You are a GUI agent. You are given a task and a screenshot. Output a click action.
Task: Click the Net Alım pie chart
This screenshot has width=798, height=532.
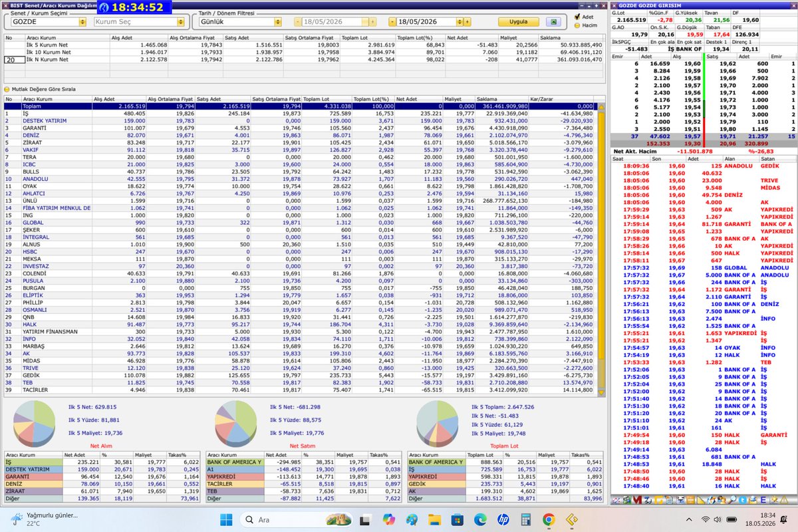[35, 422]
